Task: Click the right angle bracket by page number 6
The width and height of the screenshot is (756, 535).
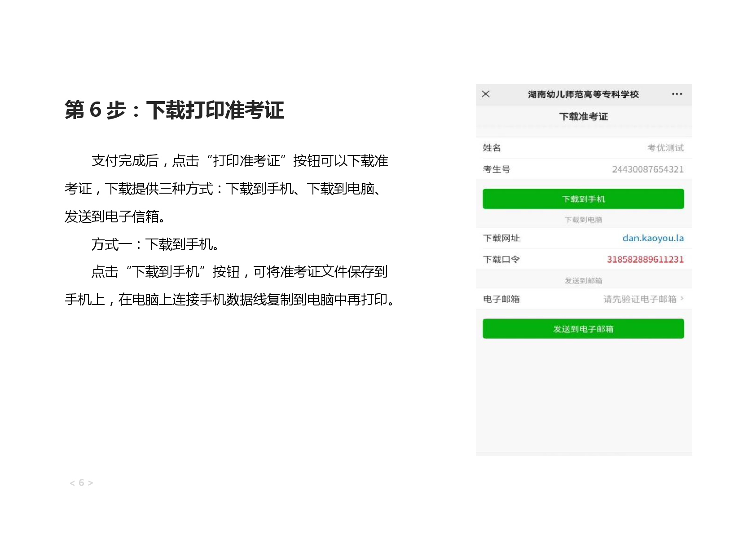Action: coord(91,483)
